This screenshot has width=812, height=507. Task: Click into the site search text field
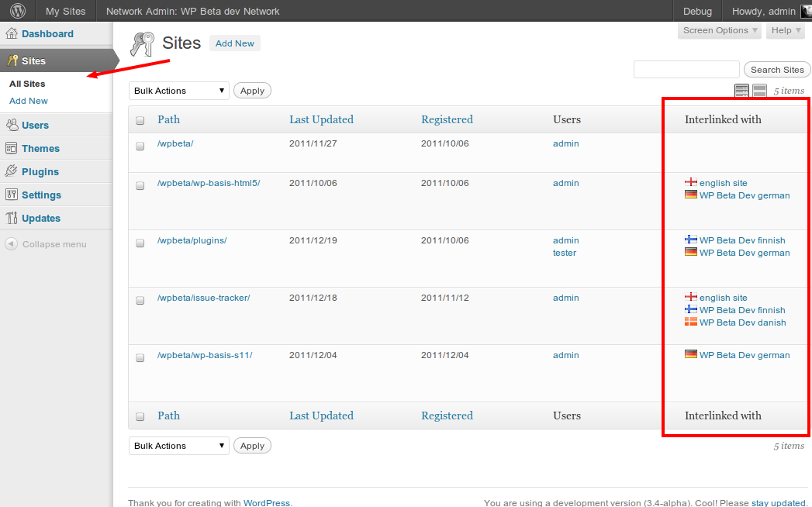(686, 70)
